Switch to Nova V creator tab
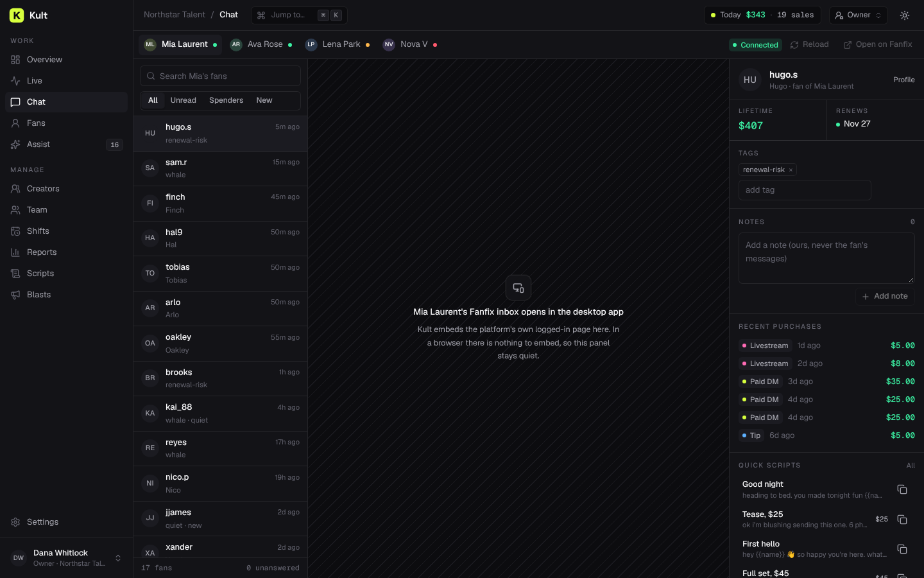The height and width of the screenshot is (578, 924). coord(411,45)
